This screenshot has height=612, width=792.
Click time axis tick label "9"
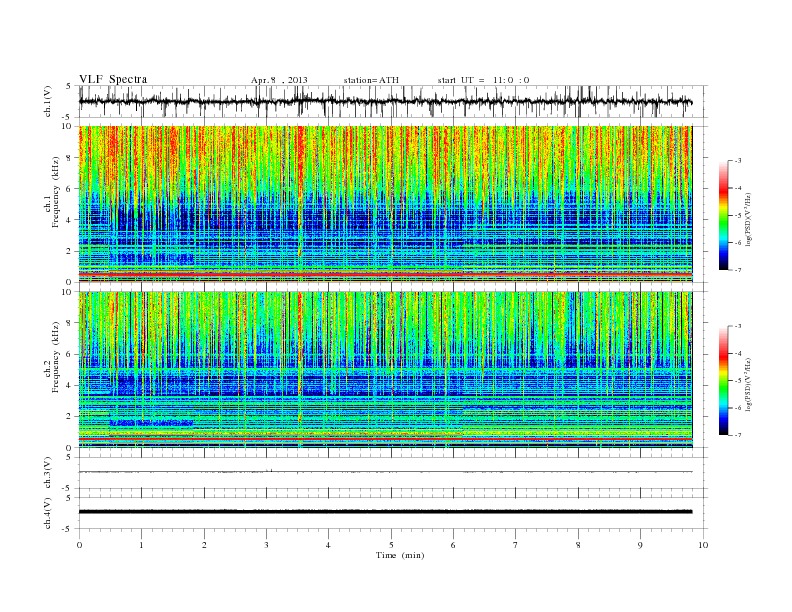[x=640, y=545]
